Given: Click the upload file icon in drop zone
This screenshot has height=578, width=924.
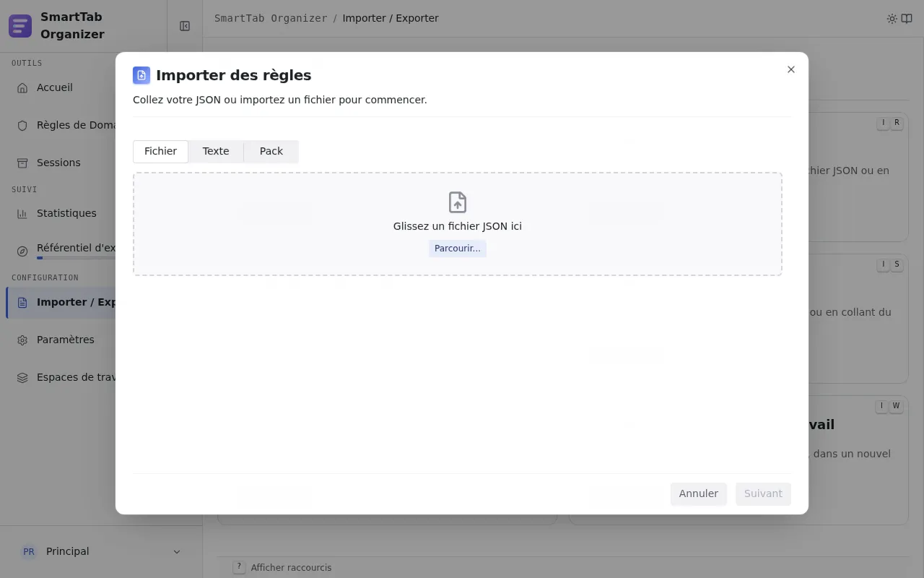Looking at the screenshot, I should tap(458, 202).
